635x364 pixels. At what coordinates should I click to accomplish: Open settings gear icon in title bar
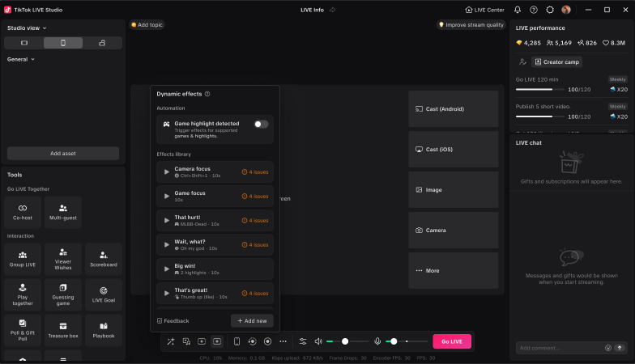point(550,10)
